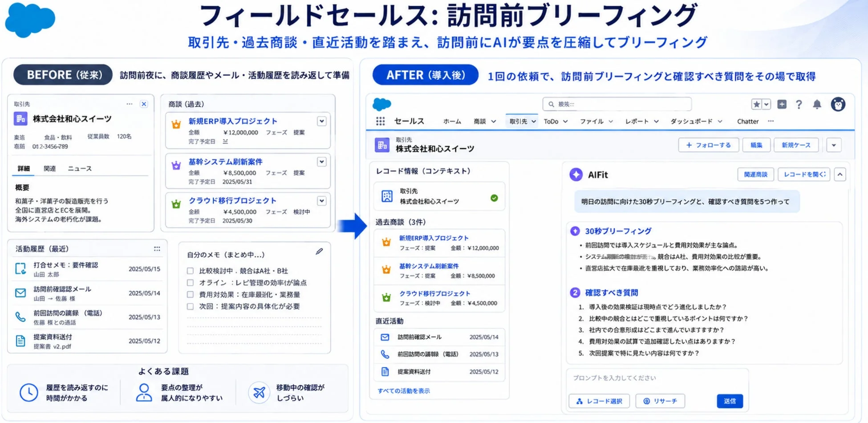Click the phone icon in AFTER 直近活動
The image size is (868, 423).
pos(385,354)
